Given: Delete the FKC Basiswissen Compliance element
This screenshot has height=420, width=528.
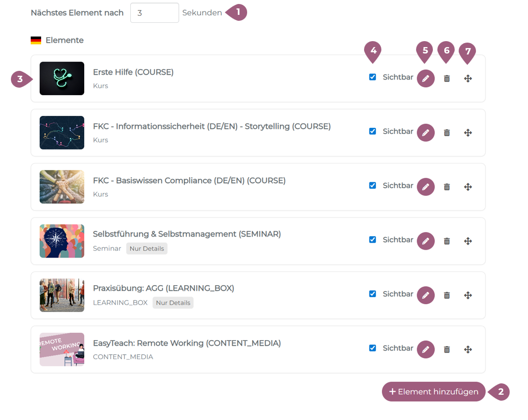Looking at the screenshot, I should click(447, 187).
